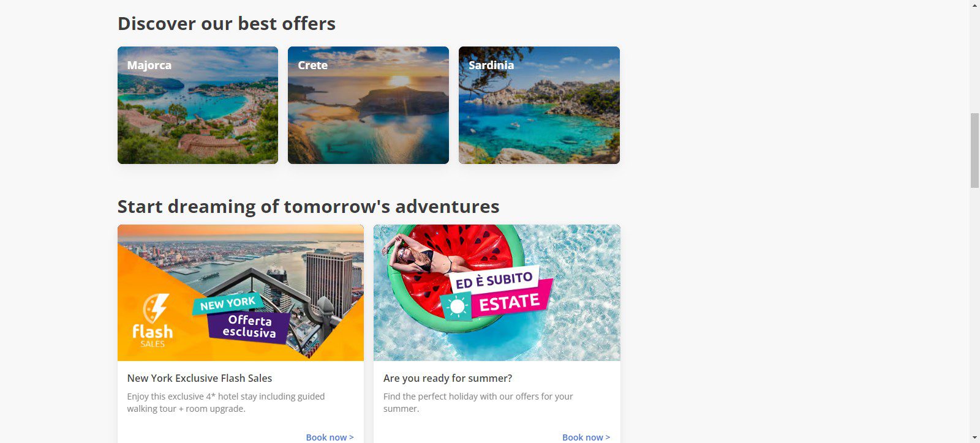The height and width of the screenshot is (443, 980).
Task: Open the Are you ready for summer title
Action: (x=448, y=378)
